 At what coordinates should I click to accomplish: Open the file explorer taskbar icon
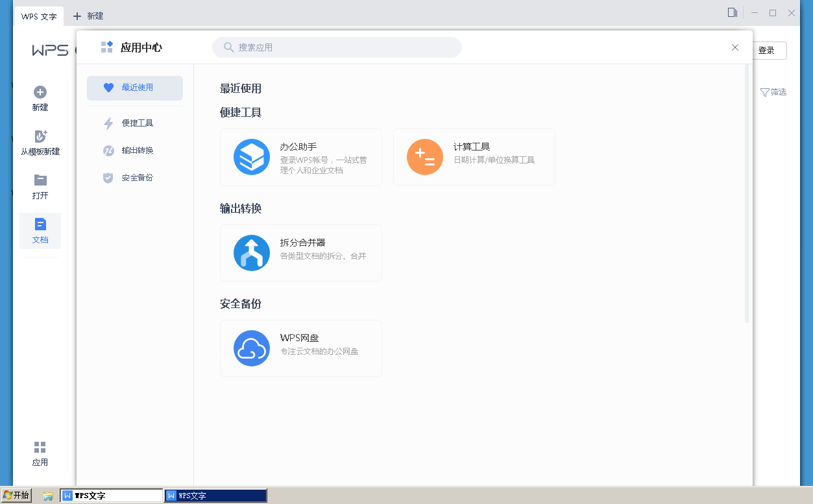[47, 496]
